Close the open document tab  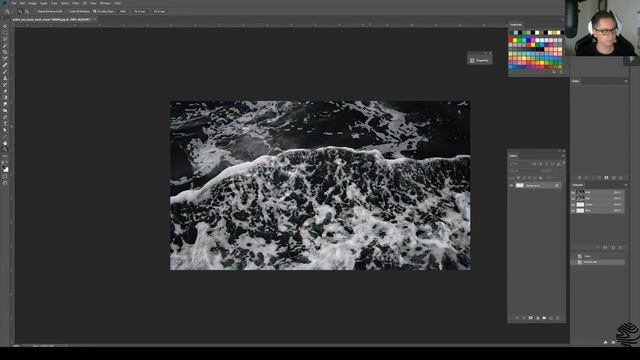point(95,19)
